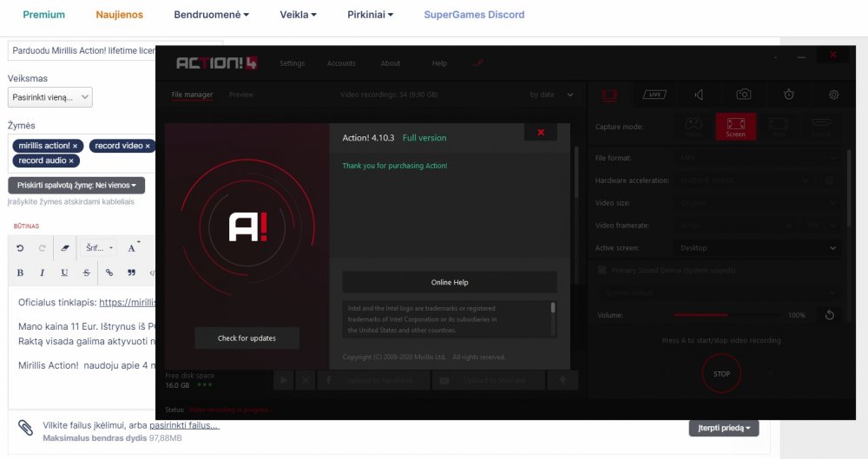Reset volume with the circular arrow icon
The width and height of the screenshot is (868, 459).
tap(829, 315)
